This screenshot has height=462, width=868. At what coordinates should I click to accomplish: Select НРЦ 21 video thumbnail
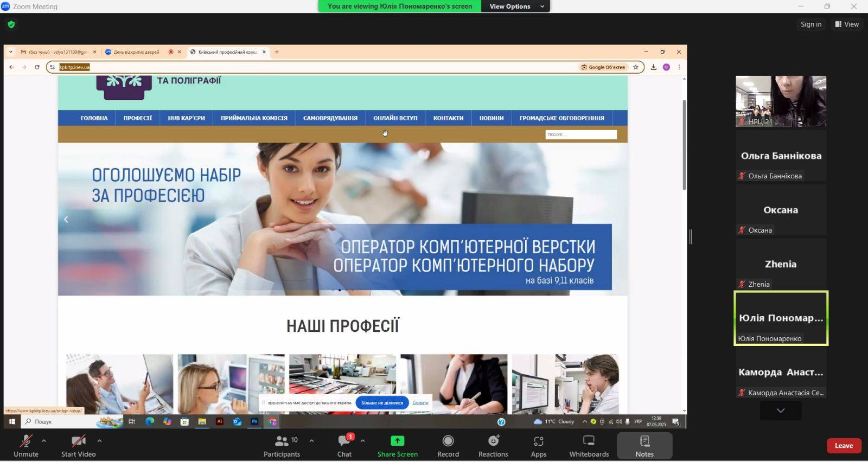pos(781,101)
